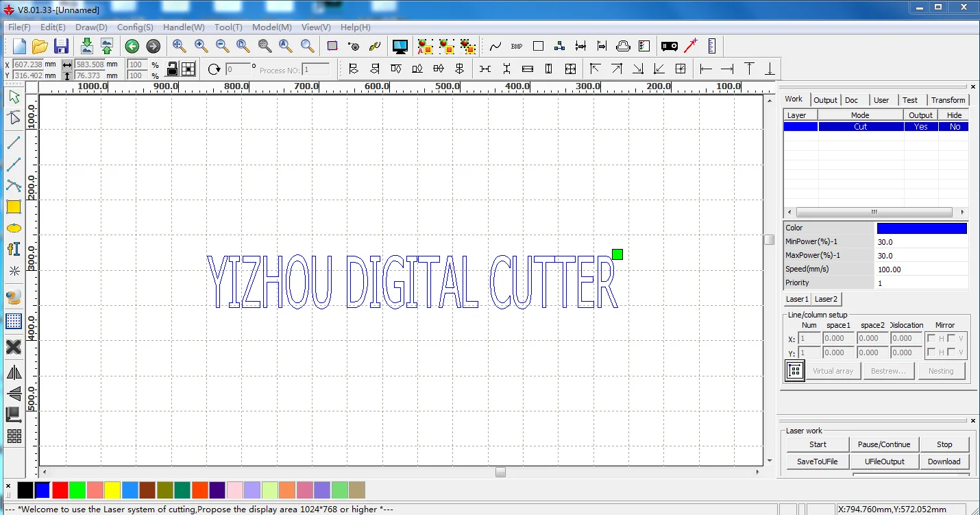Click the projector icon in top toolbar
The height and width of the screenshot is (515, 980).
(x=670, y=47)
